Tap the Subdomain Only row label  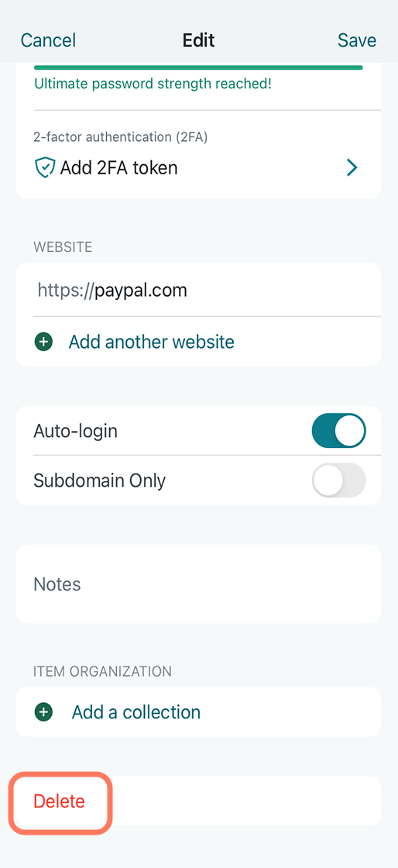(99, 480)
